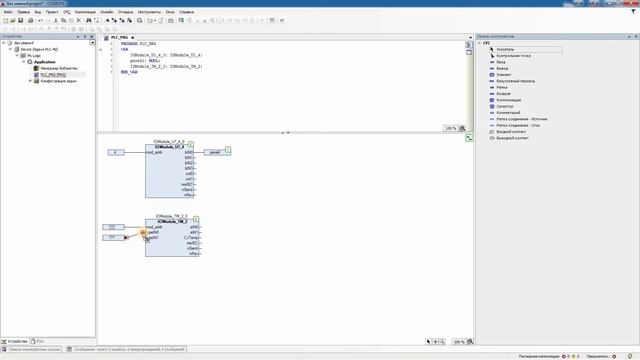Open the Онлайн menu
Image resolution: width=640 pixels, height=360 pixels.
click(107, 12)
